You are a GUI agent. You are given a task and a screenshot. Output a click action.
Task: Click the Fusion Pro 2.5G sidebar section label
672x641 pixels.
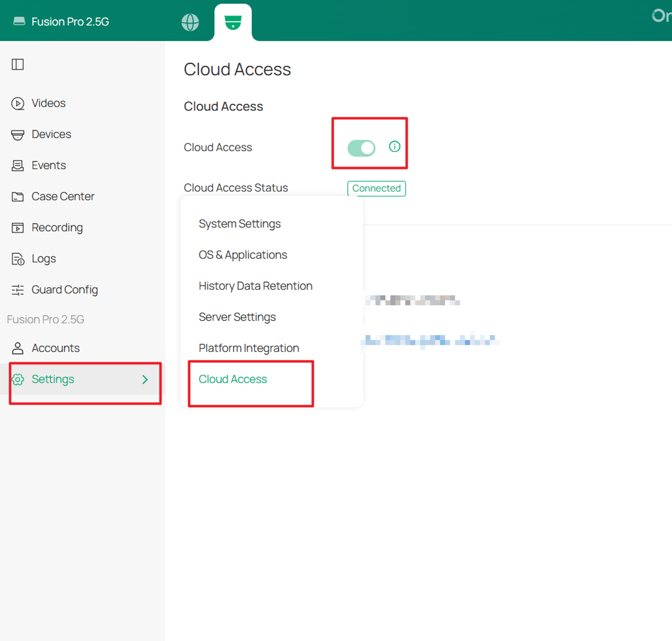tap(45, 320)
